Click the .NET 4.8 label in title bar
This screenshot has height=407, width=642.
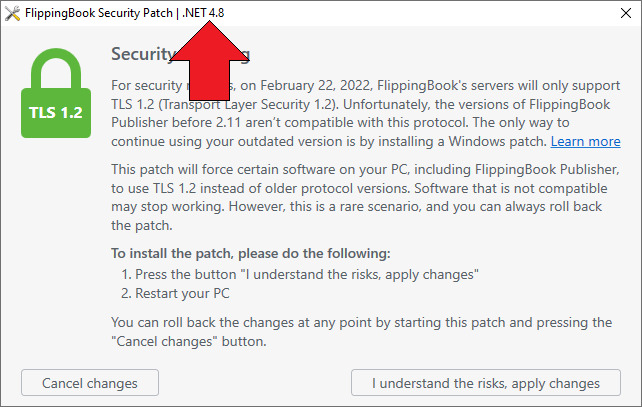(203, 13)
